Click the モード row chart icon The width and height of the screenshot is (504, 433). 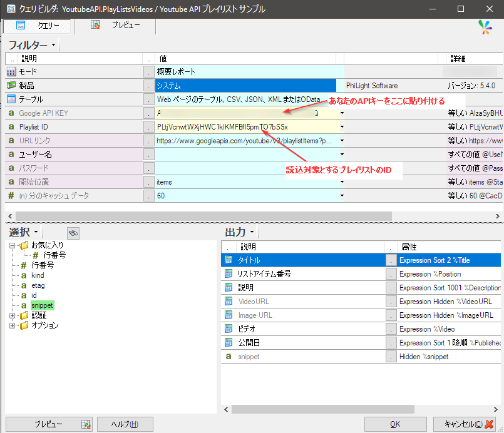[x=11, y=71]
